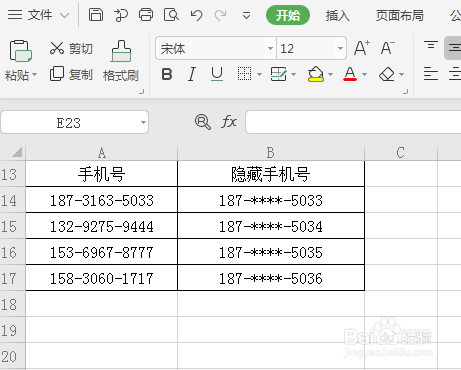The image size is (461, 370).
Task: Open clipboard group dialog launcher
Action: (x=142, y=91)
